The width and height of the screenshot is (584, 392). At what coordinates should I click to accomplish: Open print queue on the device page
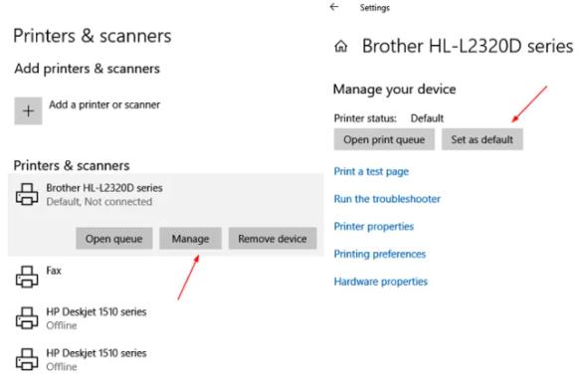384,139
